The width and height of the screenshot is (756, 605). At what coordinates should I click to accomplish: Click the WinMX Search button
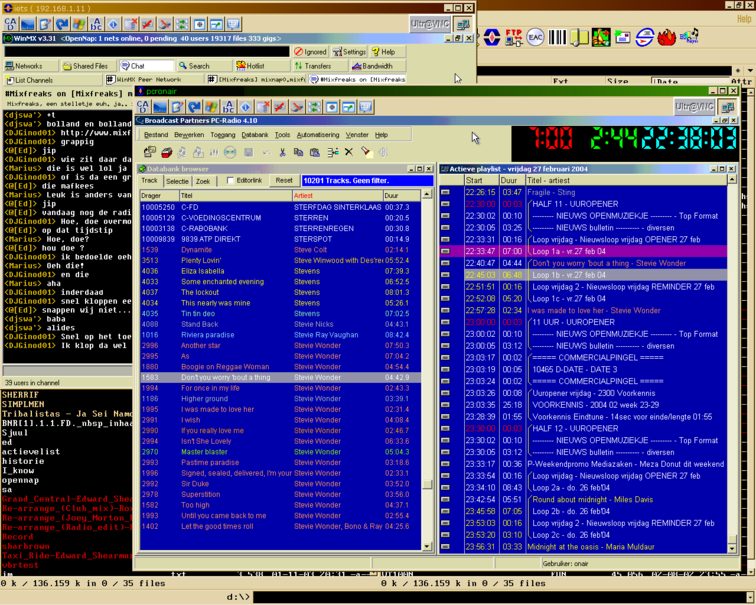[x=204, y=66]
